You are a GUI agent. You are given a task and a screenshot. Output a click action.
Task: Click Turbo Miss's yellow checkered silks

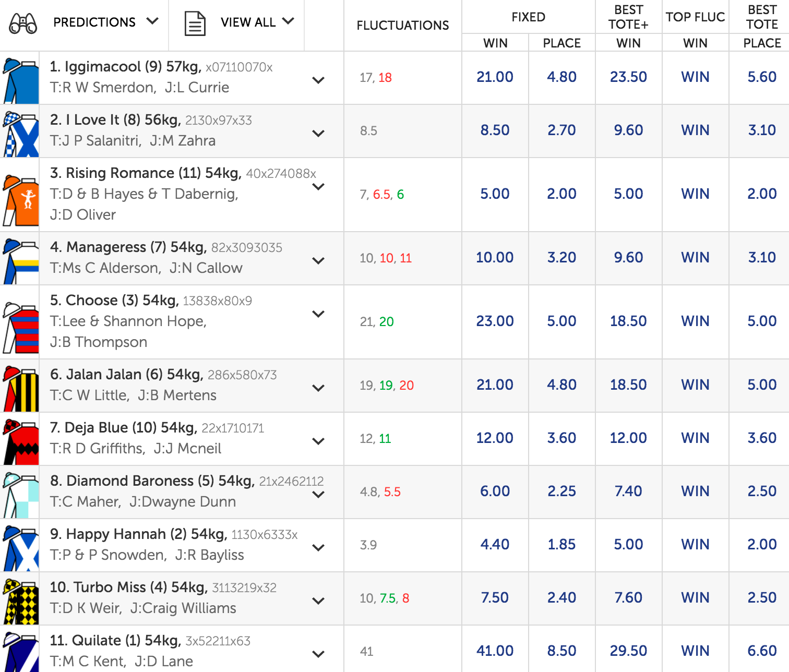pos(21,602)
